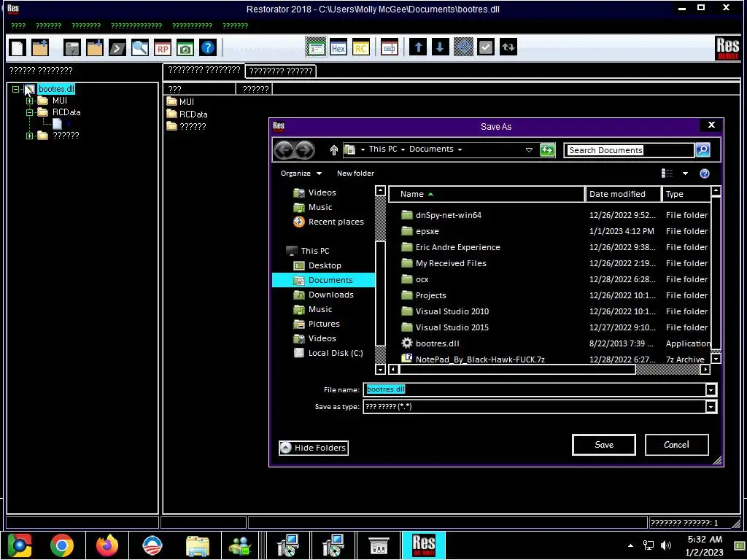This screenshot has height=560, width=747.
Task: Switch to RC view mode
Action: (x=360, y=47)
